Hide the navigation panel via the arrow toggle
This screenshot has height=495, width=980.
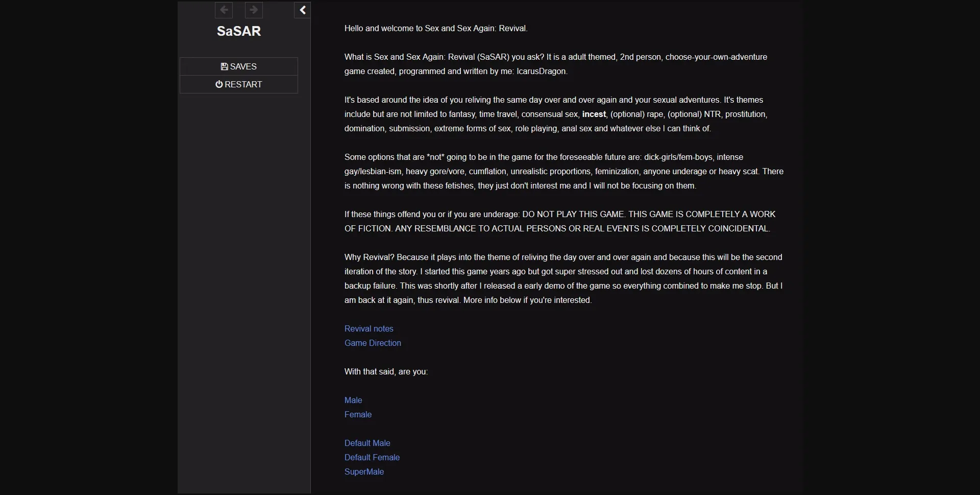click(x=302, y=10)
